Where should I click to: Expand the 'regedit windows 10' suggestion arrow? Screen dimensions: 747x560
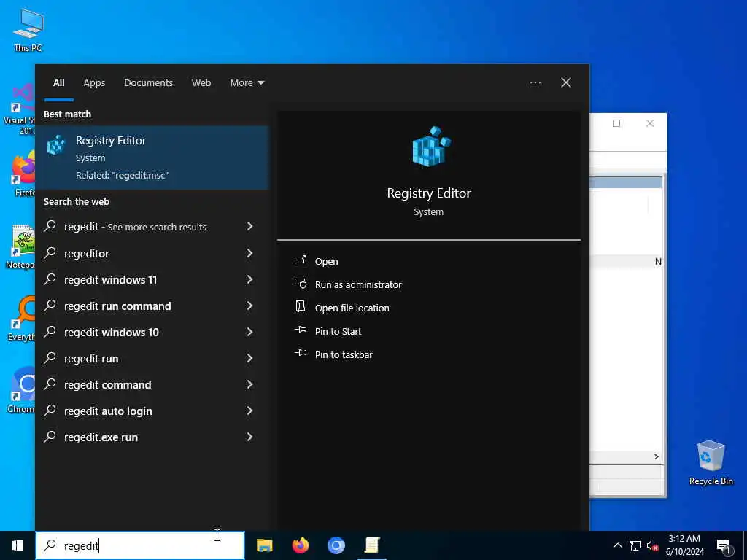pos(249,332)
